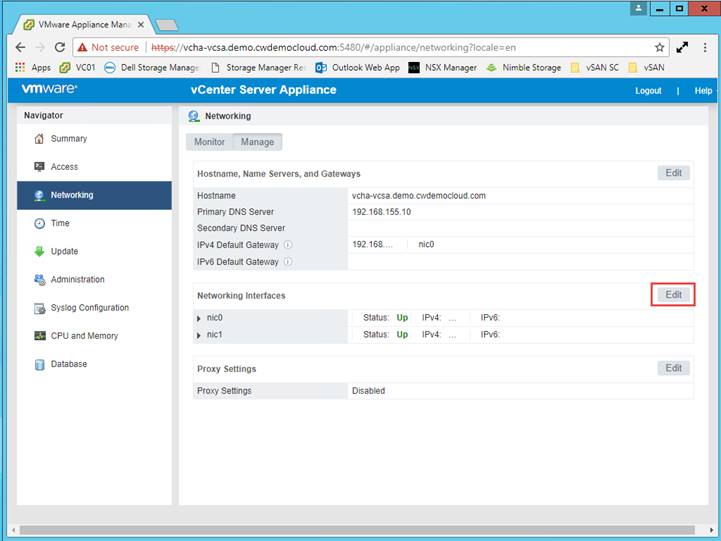721x541 pixels.
Task: Reload the page with the refresh icon
Action: [60, 47]
